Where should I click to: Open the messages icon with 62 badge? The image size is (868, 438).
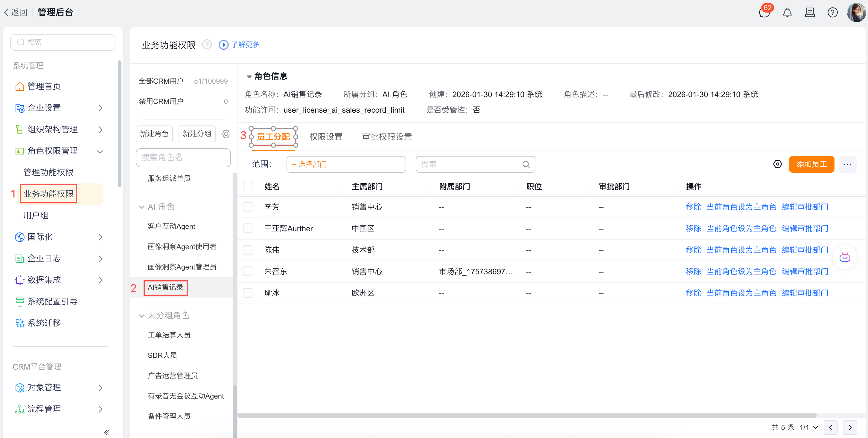(764, 13)
